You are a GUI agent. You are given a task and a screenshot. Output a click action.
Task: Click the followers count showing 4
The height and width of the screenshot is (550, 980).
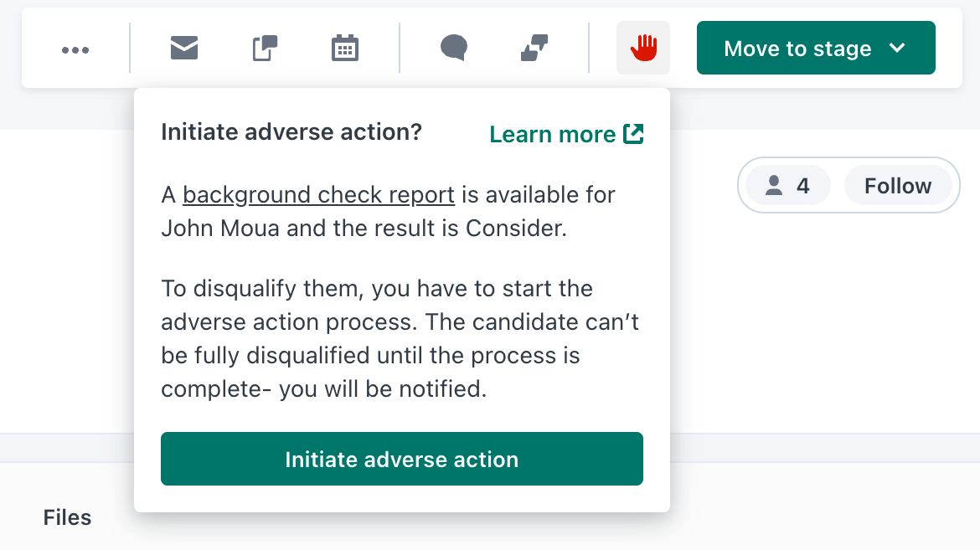pyautogui.click(x=802, y=186)
